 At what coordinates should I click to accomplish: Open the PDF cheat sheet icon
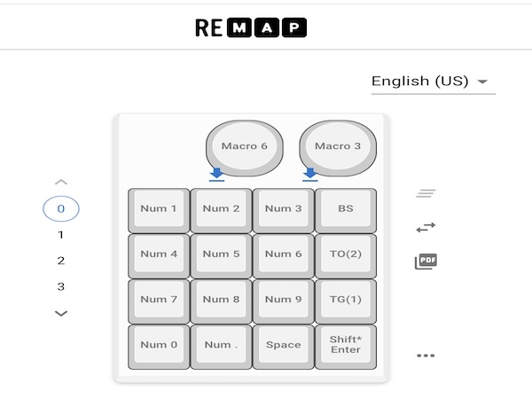(x=426, y=262)
